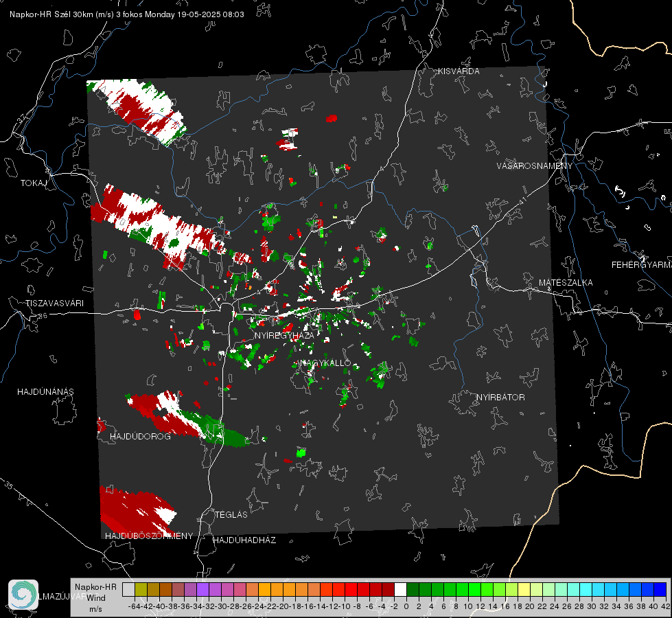Select the cyan swatch between 28 and 30
Screen dimensions: 672x618
coord(586,589)
